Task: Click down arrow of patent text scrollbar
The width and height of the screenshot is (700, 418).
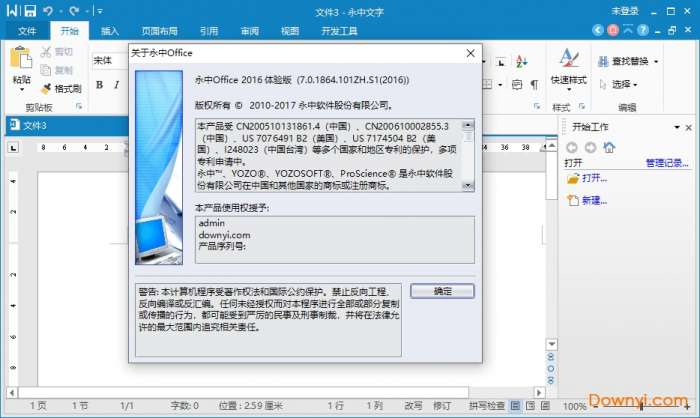Action: click(x=468, y=185)
